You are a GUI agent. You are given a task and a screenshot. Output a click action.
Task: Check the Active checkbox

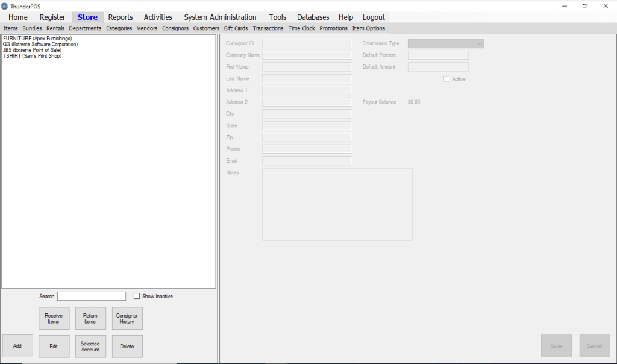(446, 79)
